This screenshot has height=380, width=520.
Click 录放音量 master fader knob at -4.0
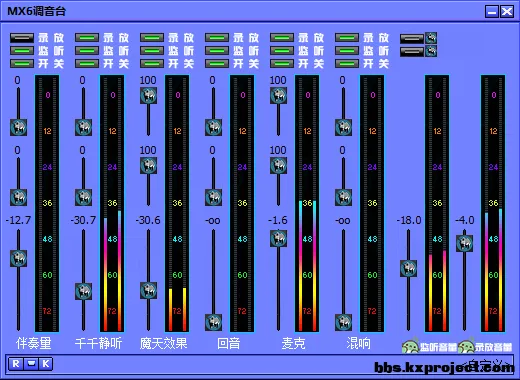464,243
